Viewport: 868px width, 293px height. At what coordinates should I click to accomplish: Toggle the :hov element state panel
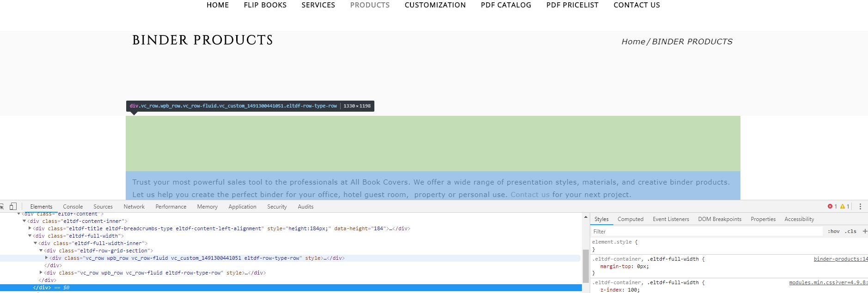click(834, 231)
